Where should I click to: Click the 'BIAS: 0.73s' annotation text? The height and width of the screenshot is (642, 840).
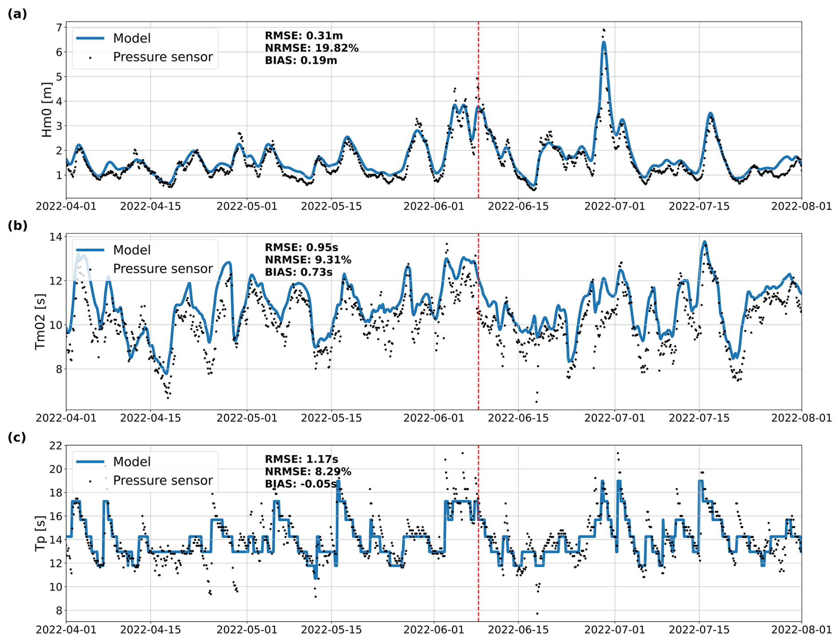(x=298, y=272)
